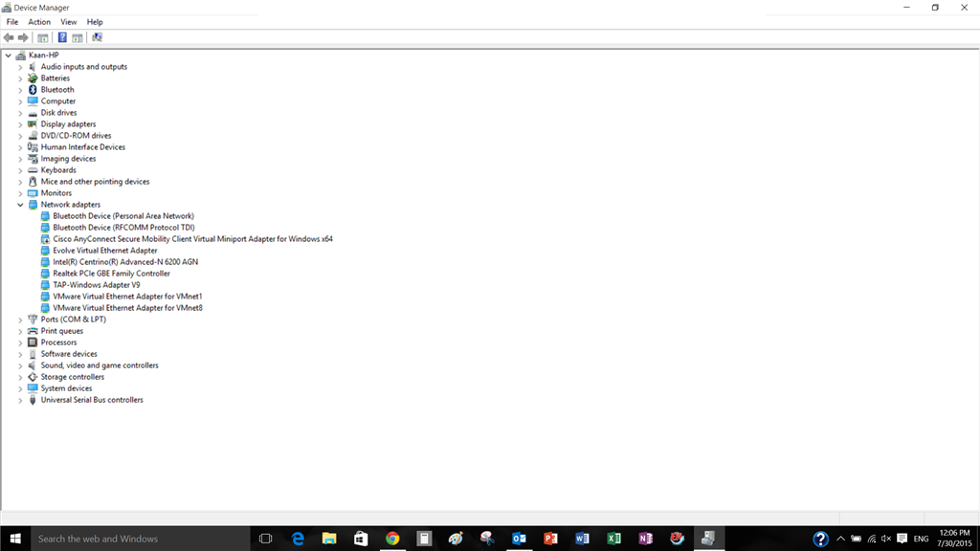
Task: Expand the Bluetooth category
Action: click(x=20, y=90)
